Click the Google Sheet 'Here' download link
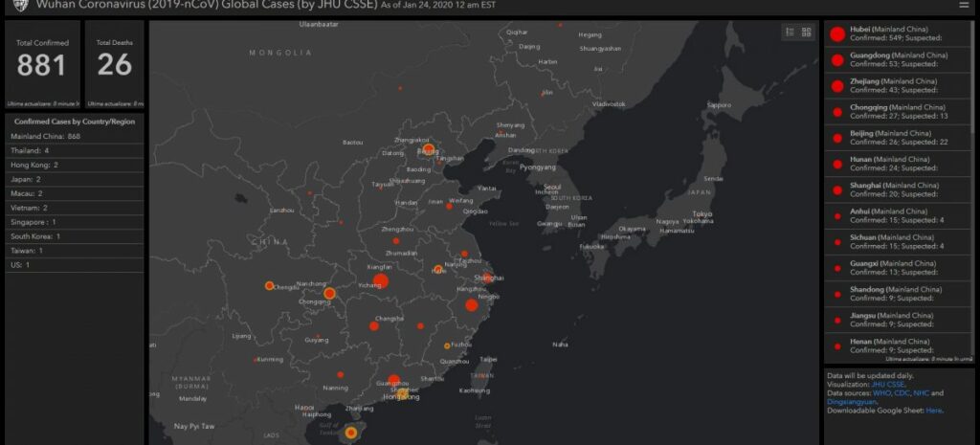Viewport: 980px width, 445px height. (x=933, y=411)
